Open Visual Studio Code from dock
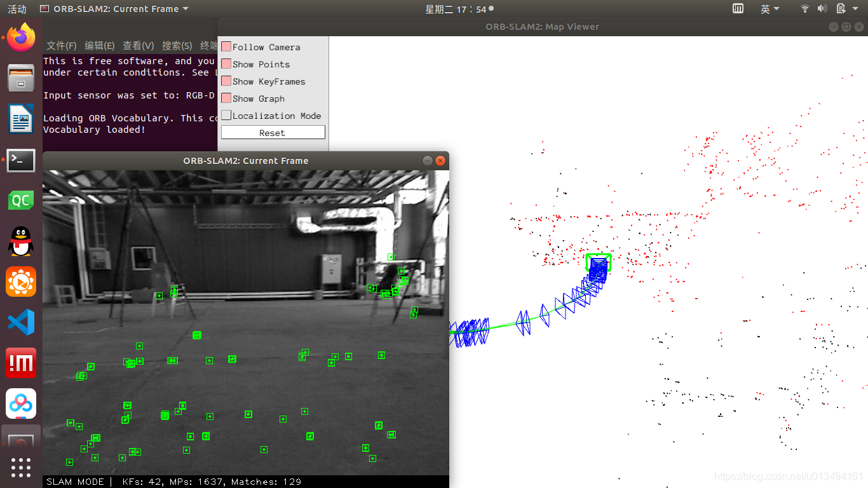Image resolution: width=868 pixels, height=488 pixels. click(21, 322)
